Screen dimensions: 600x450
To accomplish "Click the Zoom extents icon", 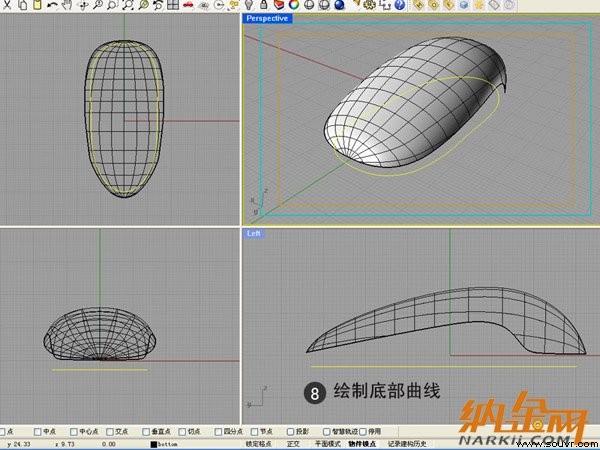I will [128, 5].
